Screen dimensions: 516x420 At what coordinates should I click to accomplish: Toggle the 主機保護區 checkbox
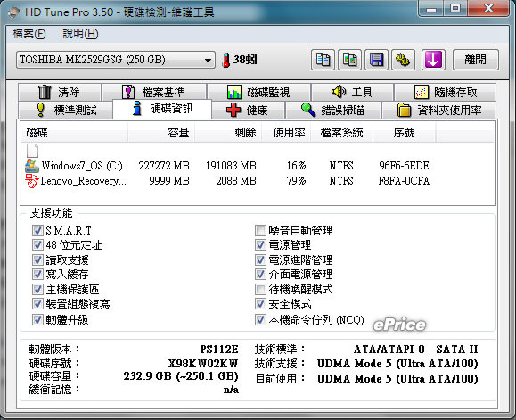[x=37, y=289]
